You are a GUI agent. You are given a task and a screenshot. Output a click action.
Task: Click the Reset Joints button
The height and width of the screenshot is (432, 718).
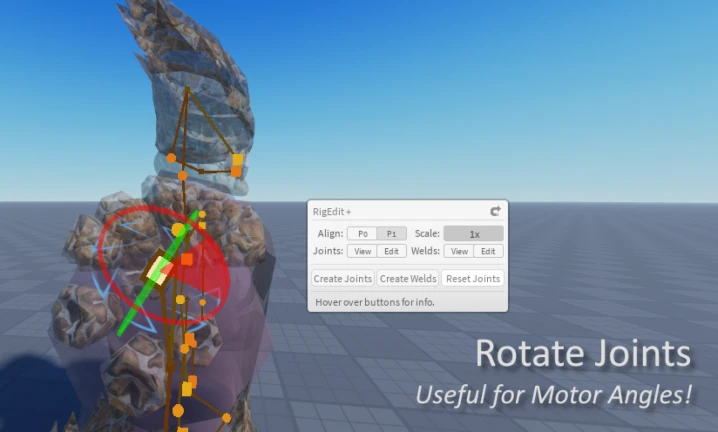472,278
